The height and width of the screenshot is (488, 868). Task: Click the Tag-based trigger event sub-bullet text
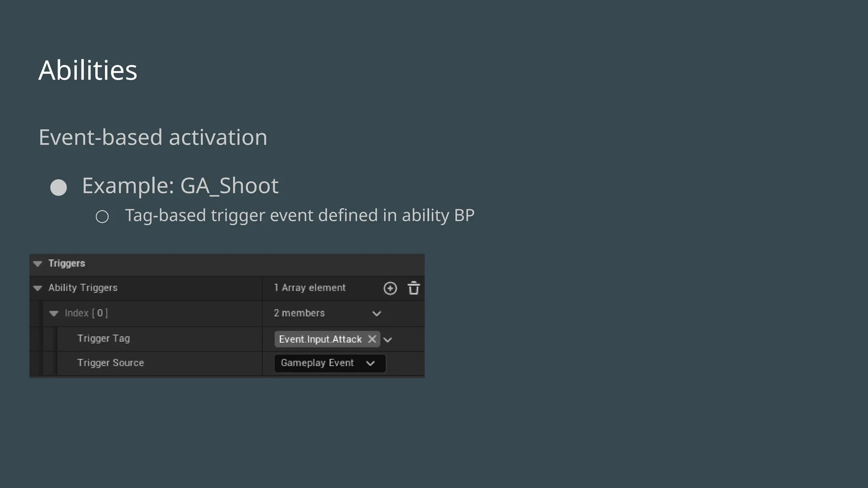click(x=300, y=216)
